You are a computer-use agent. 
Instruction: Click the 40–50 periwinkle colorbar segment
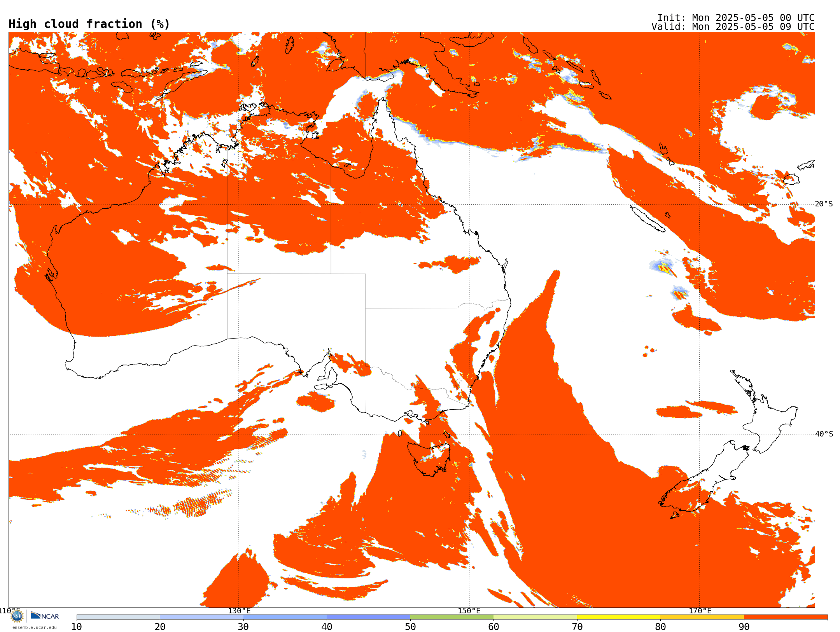[369, 617]
